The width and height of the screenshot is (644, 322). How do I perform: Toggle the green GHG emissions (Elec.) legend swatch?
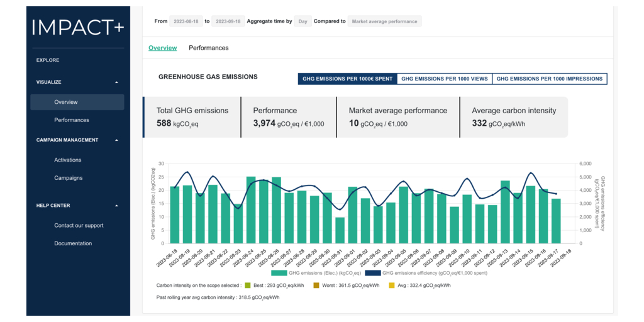coord(279,273)
